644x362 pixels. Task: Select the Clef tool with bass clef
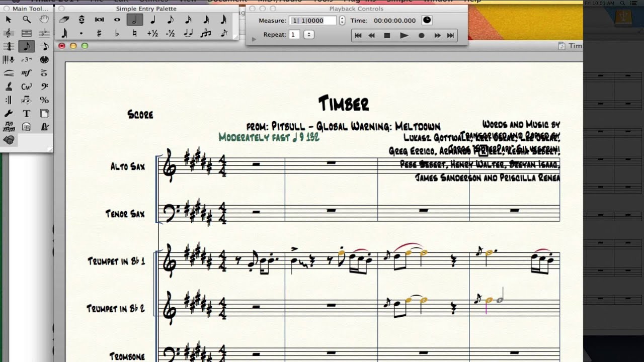pyautogui.click(x=44, y=86)
